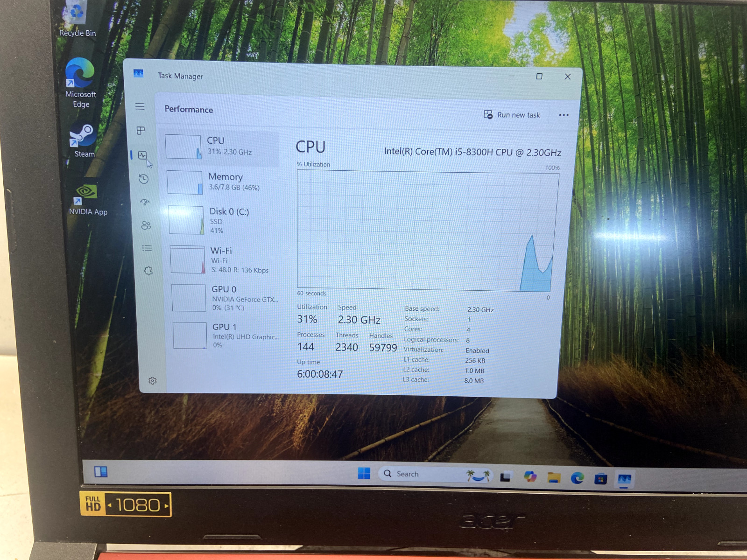Screen dimensions: 747x560
Task: Click Run new task button
Action: [512, 115]
